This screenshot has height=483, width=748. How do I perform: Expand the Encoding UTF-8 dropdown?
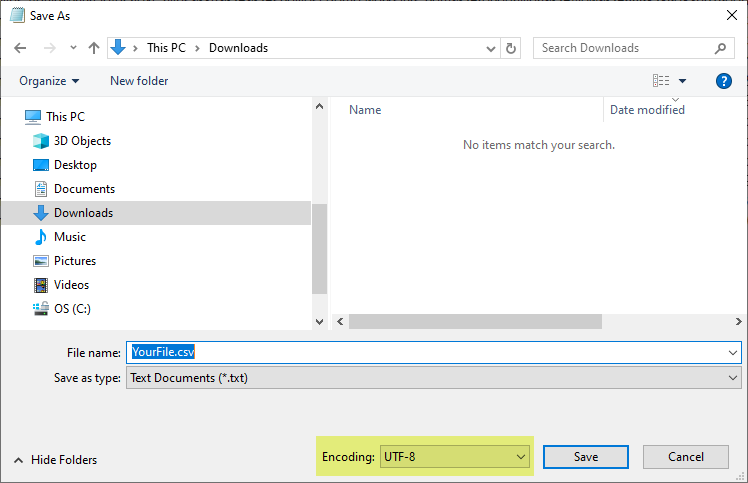click(455, 457)
